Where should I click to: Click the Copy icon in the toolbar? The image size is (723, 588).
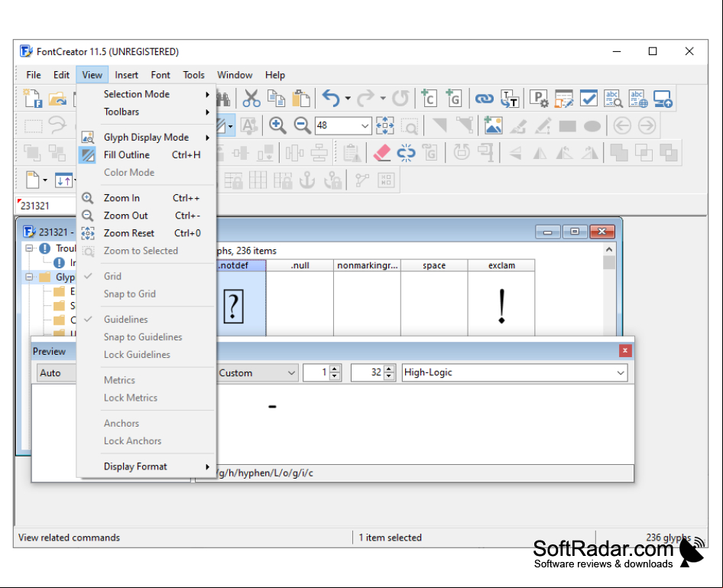click(276, 98)
